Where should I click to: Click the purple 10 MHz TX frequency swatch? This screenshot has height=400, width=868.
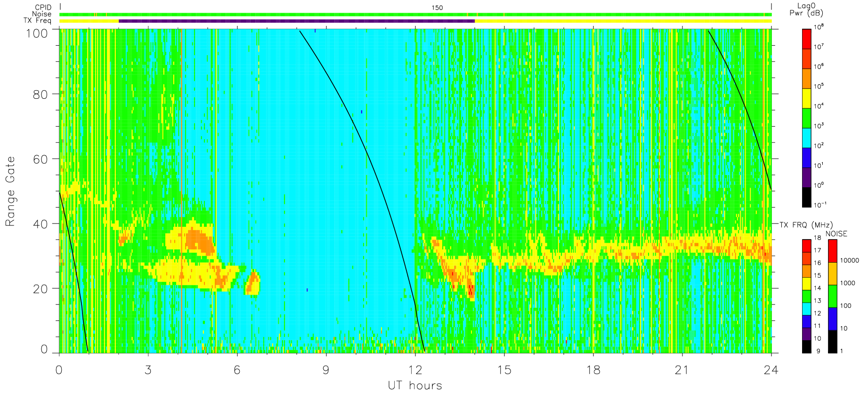click(806, 334)
